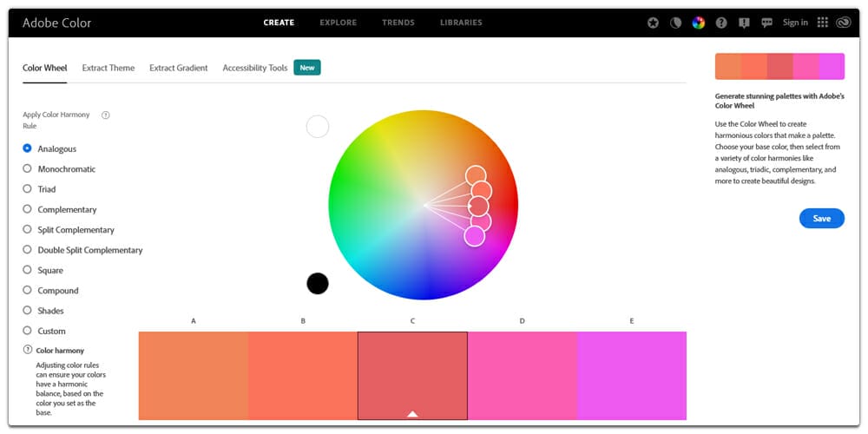
Task: Open the EXPLORE menu
Action: pos(339,23)
